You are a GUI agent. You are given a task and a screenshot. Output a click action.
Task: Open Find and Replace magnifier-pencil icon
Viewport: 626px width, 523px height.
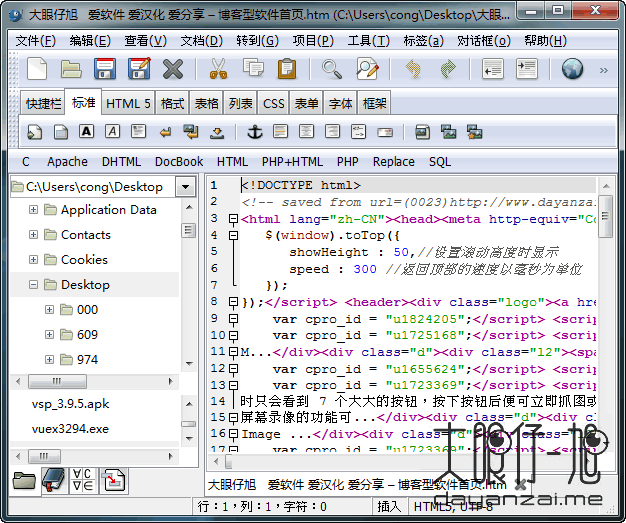coord(367,69)
